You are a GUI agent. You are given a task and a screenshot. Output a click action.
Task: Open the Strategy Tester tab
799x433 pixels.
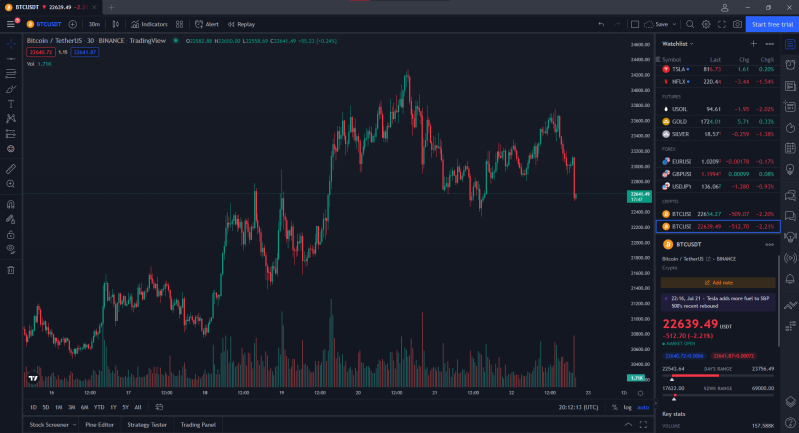tap(147, 424)
